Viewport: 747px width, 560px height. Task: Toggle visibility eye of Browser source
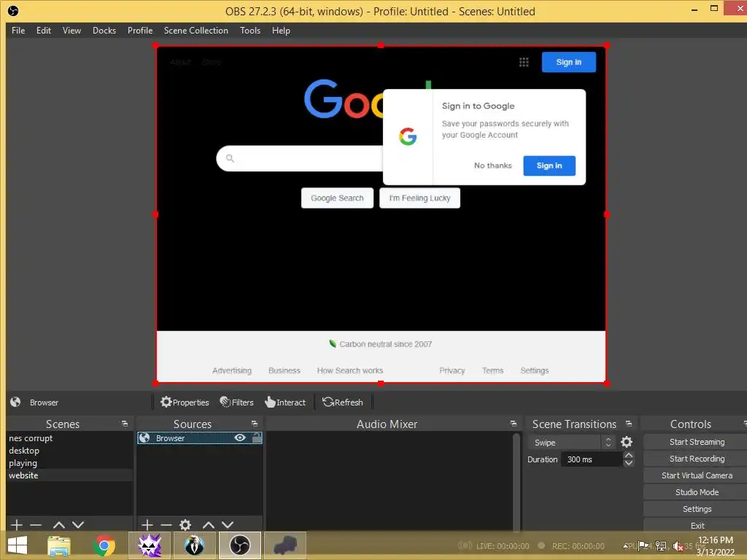240,438
